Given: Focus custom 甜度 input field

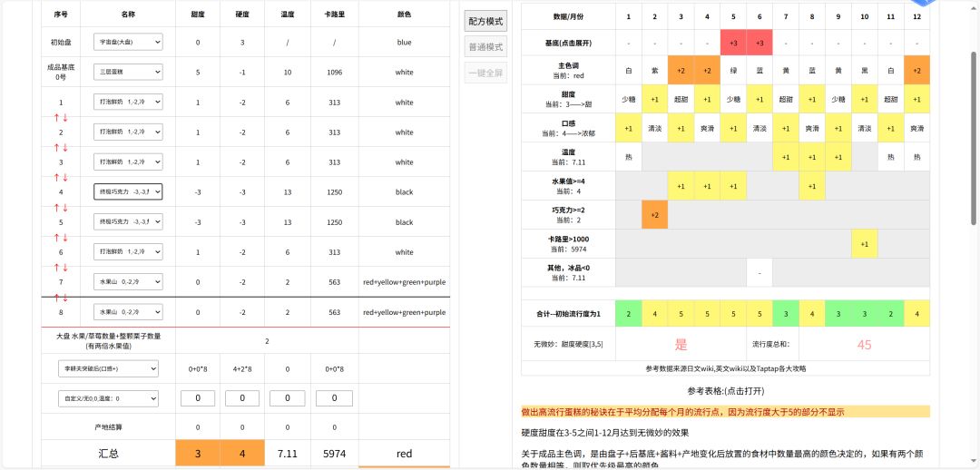Looking at the screenshot, I should point(198,398).
